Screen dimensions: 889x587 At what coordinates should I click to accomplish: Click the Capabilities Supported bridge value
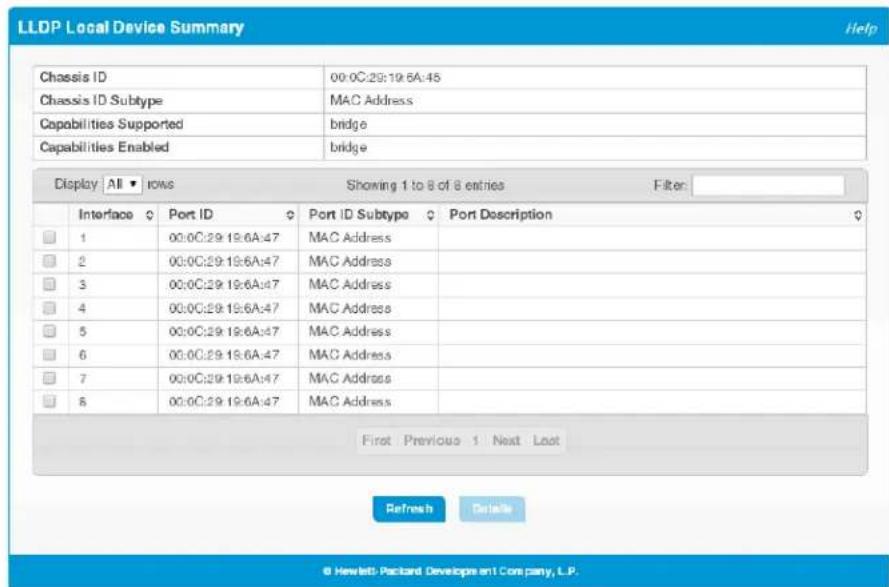pos(348,124)
